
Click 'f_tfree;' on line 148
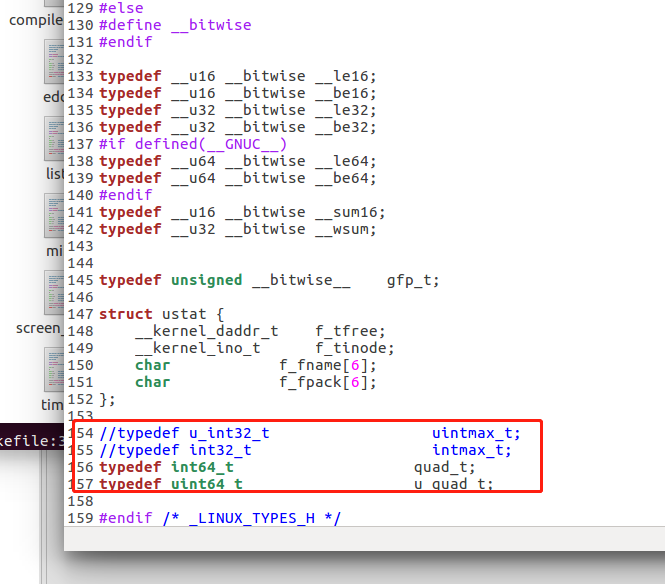pyautogui.click(x=350, y=331)
